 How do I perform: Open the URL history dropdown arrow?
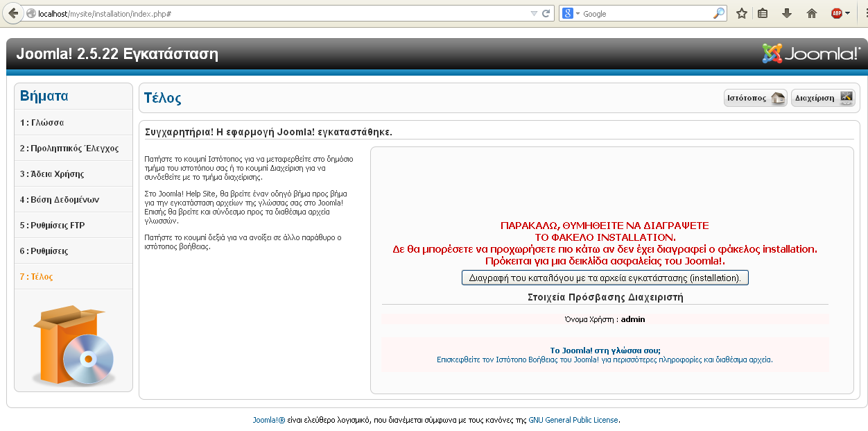[x=534, y=13]
